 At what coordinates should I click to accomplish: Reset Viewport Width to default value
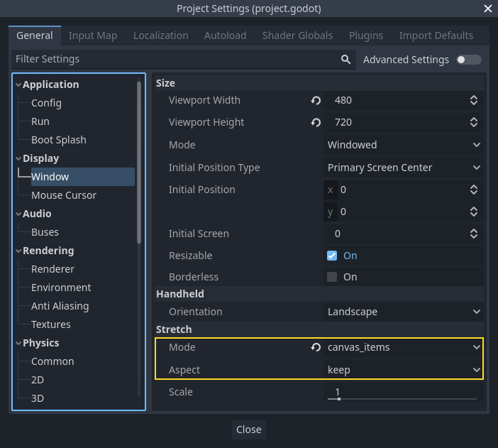click(x=316, y=101)
